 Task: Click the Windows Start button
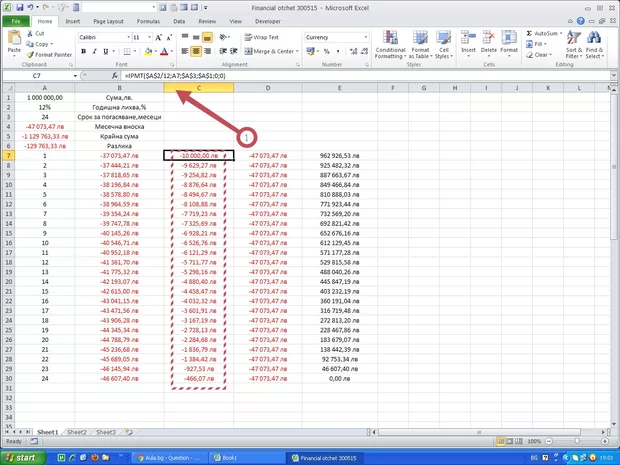pyautogui.click(x=21, y=457)
